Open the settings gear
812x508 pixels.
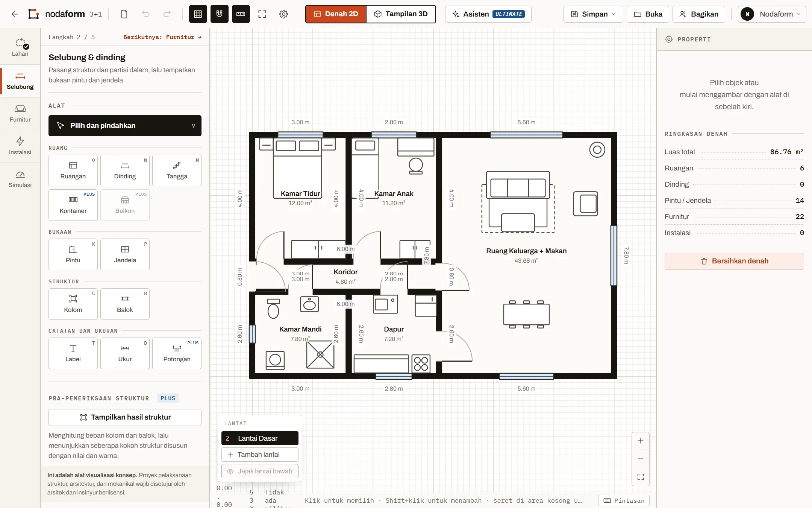pyautogui.click(x=284, y=14)
